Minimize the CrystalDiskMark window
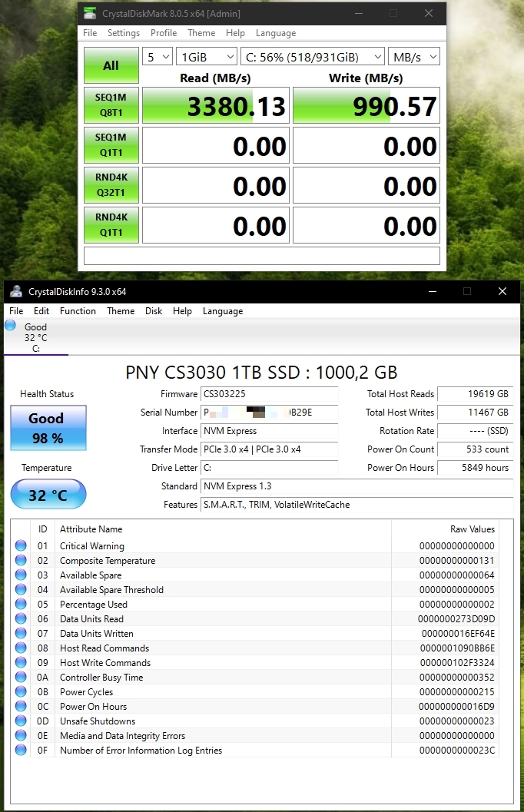 coord(358,14)
